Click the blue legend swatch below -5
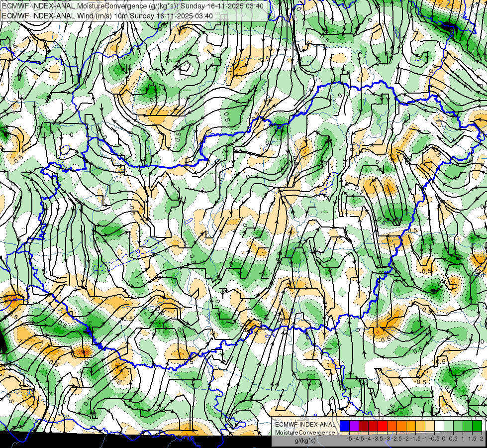The width and height of the screenshot is (487, 448). click(x=345, y=426)
